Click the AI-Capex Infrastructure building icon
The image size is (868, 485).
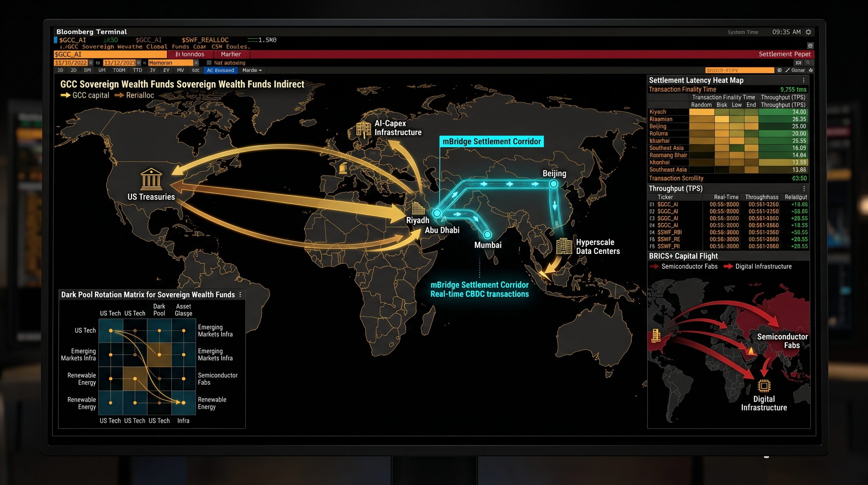363,129
